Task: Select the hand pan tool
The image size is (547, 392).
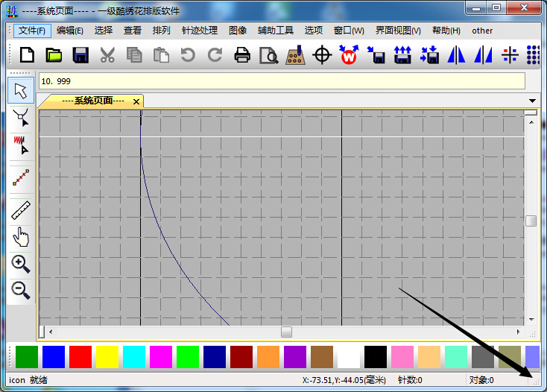Action: pyautogui.click(x=21, y=237)
